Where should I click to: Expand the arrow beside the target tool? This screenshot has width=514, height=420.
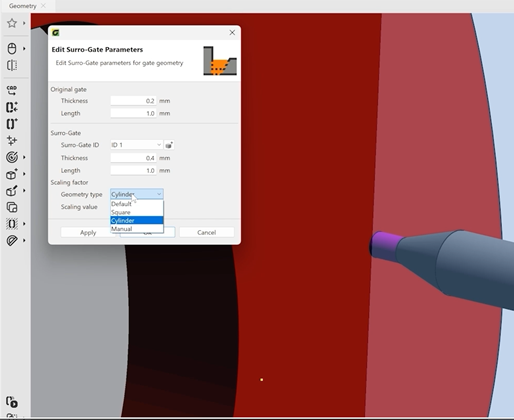pyautogui.click(x=24, y=157)
